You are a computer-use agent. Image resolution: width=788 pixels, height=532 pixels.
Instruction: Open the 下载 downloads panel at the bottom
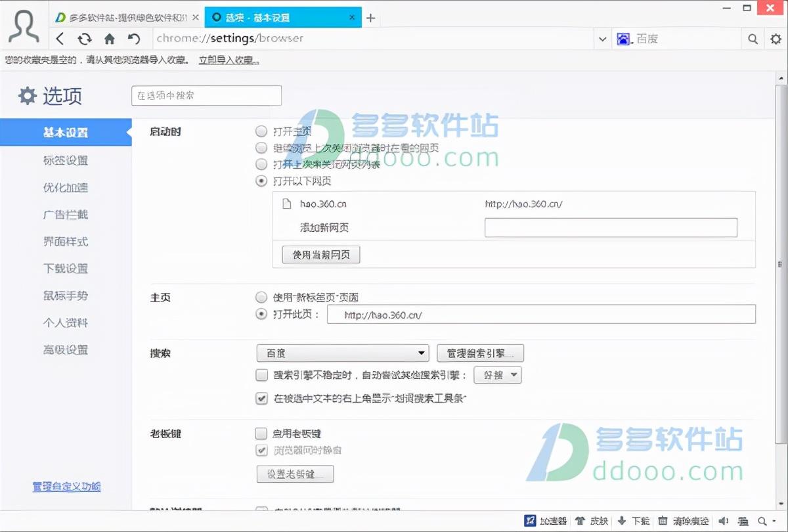tap(633, 520)
